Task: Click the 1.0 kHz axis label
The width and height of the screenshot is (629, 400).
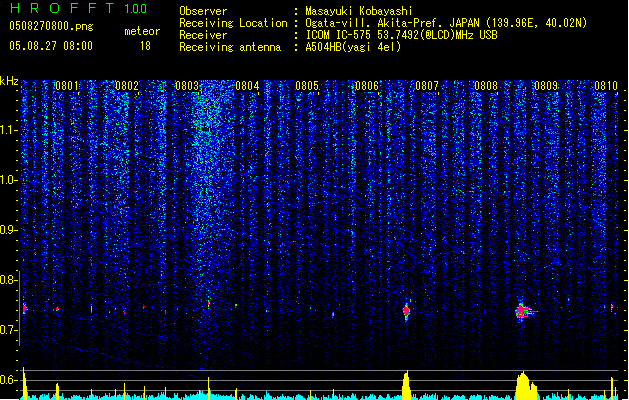Action: 8,180
